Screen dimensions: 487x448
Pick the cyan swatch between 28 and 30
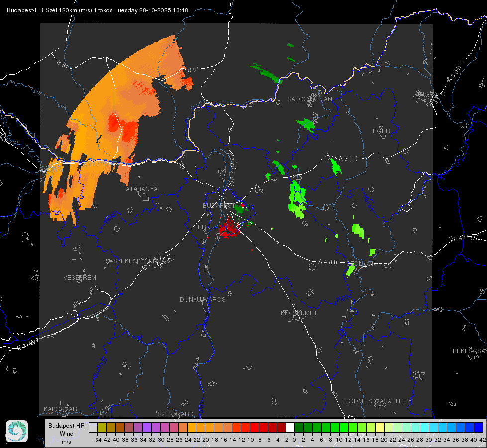coord(425,427)
